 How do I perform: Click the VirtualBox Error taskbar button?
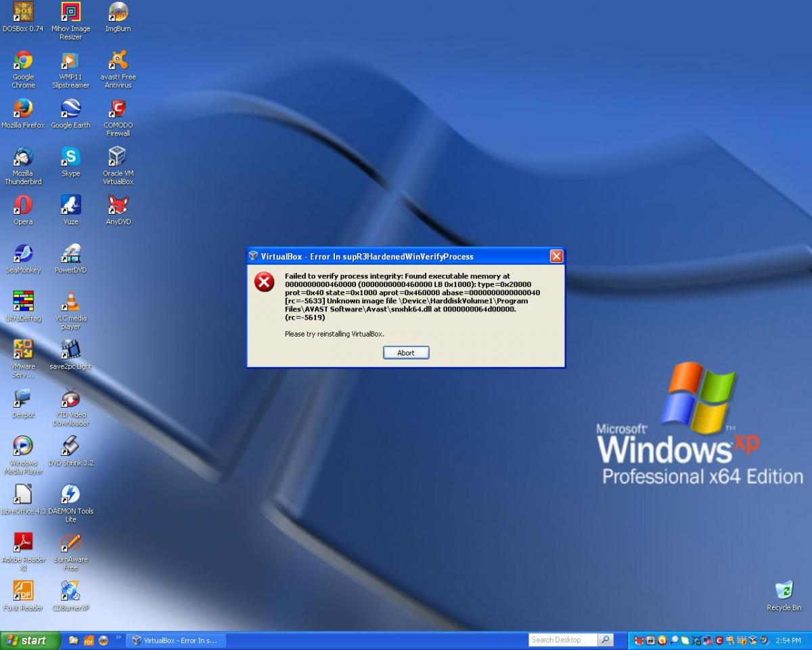coord(176,641)
